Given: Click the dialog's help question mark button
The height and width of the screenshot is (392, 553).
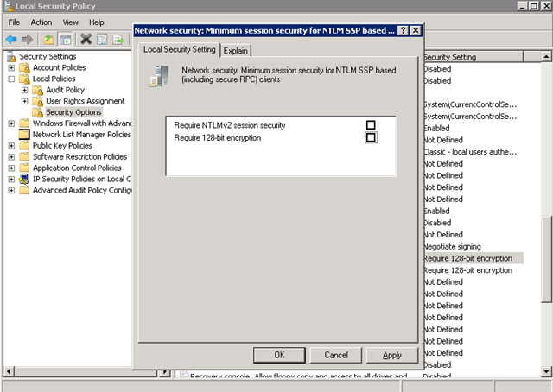Looking at the screenshot, I should pos(403,31).
